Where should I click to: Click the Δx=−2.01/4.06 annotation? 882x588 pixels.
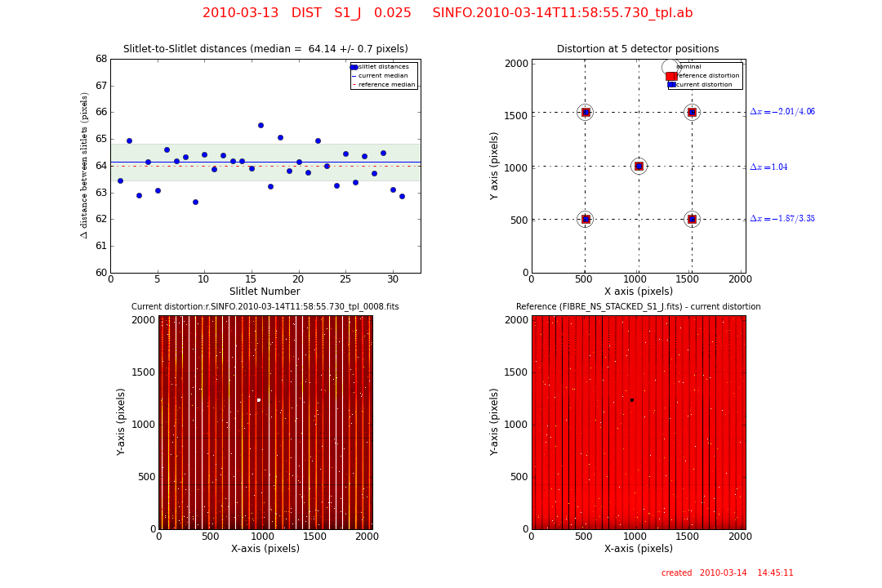pyautogui.click(x=782, y=112)
